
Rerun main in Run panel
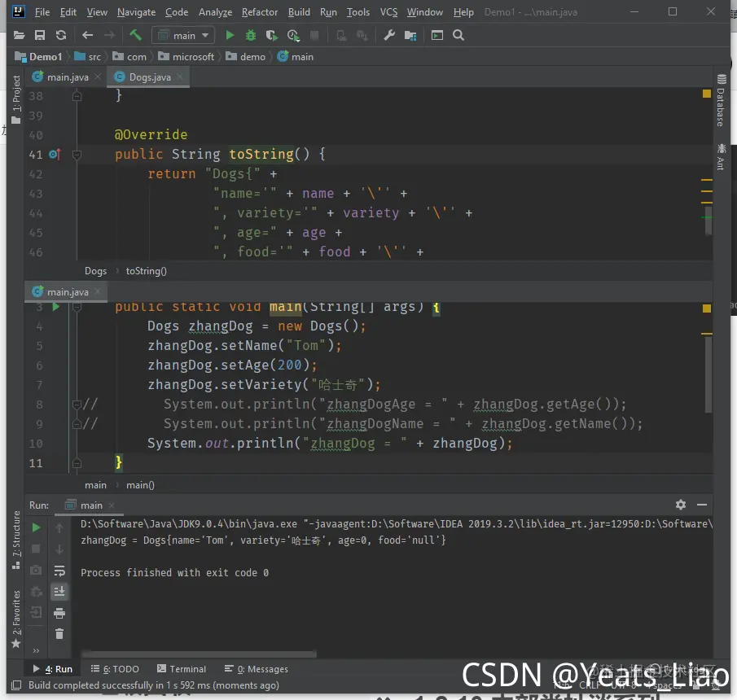pyautogui.click(x=36, y=527)
